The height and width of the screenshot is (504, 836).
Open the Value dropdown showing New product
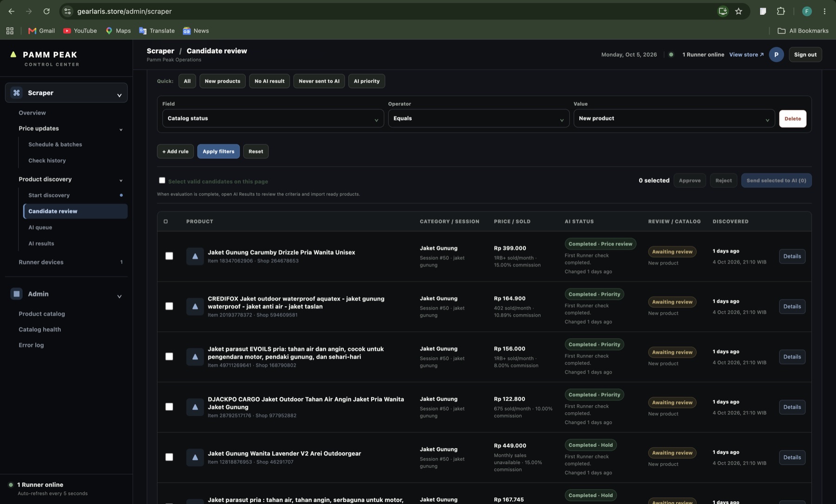coord(674,118)
